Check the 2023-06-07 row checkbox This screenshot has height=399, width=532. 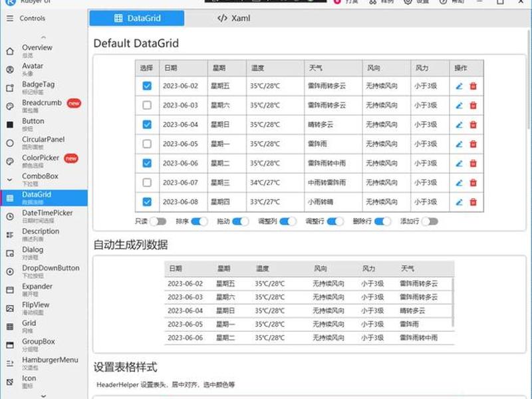147,182
